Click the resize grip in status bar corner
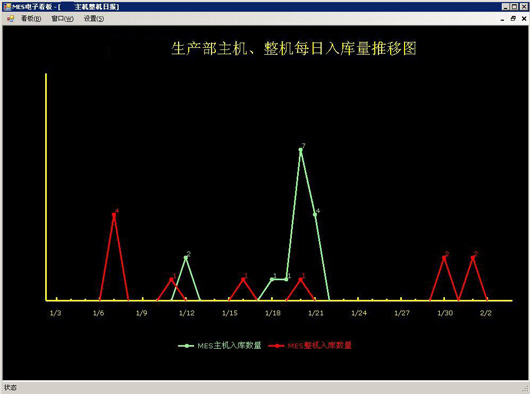This screenshot has width=530, height=394. tap(525, 389)
